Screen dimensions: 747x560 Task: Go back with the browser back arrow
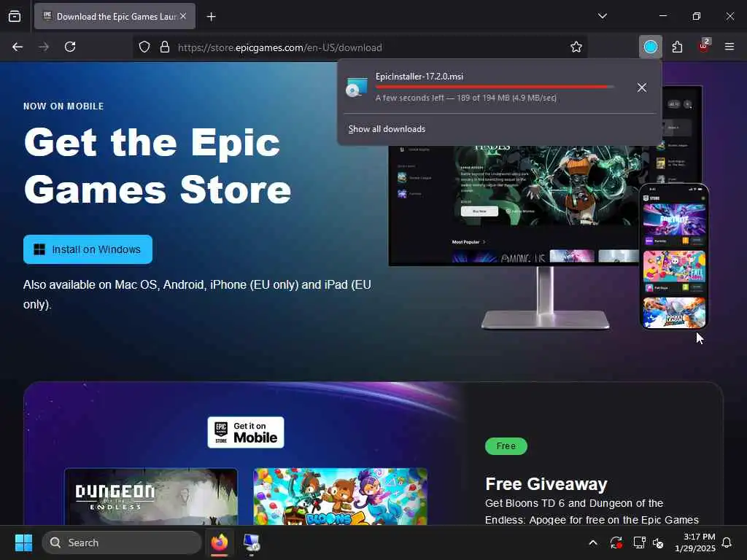pos(18,47)
